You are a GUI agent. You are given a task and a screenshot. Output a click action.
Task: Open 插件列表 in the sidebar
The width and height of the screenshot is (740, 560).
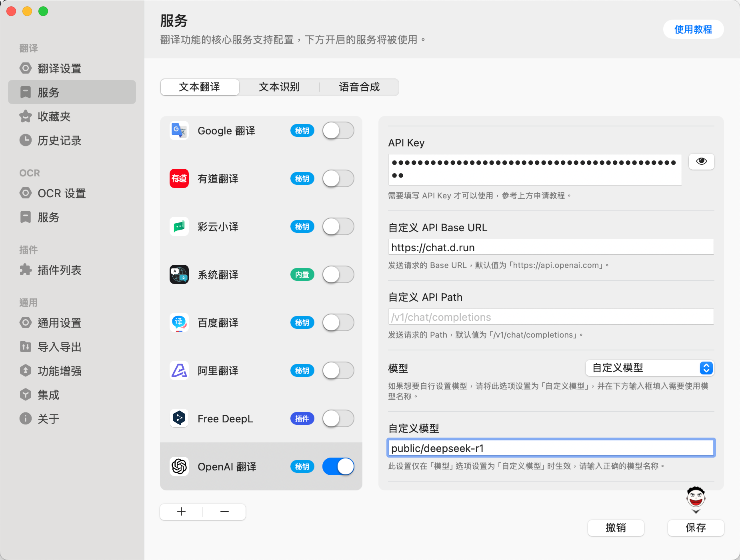point(59,270)
